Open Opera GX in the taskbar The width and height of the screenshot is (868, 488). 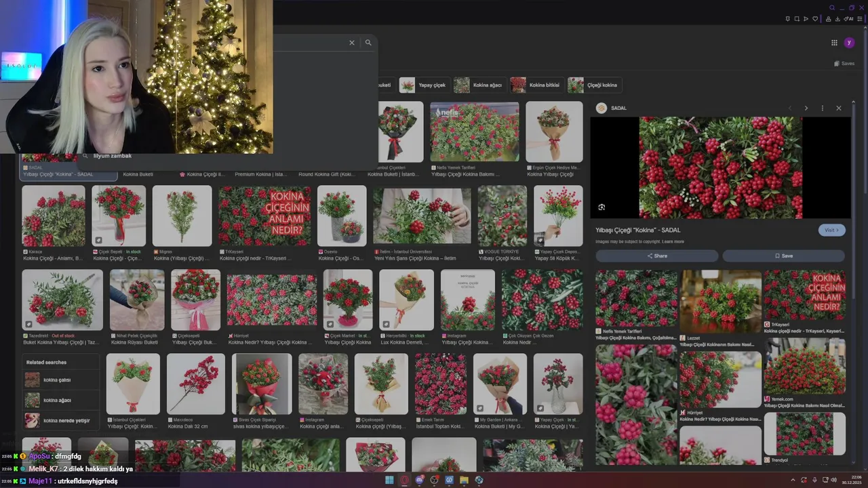point(404,480)
